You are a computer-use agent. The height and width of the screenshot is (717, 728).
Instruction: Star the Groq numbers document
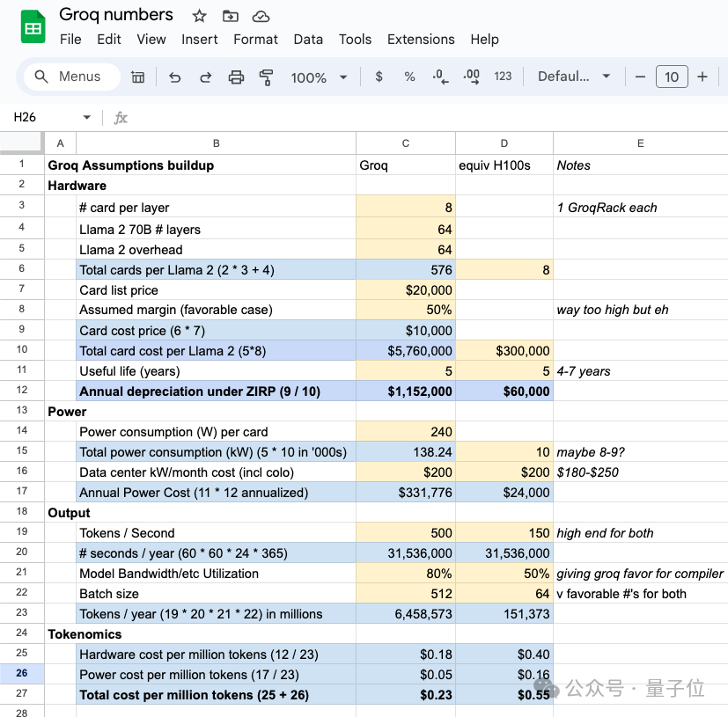pyautogui.click(x=200, y=16)
